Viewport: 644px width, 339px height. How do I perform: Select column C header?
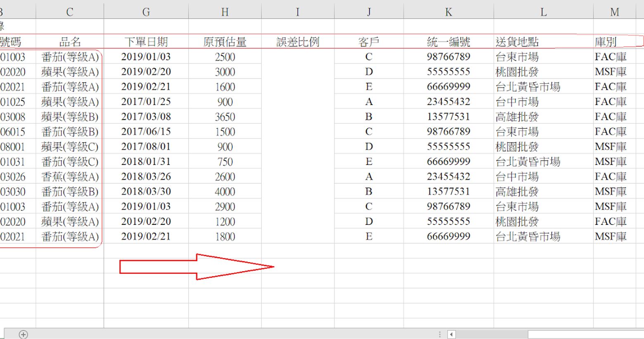tap(70, 12)
